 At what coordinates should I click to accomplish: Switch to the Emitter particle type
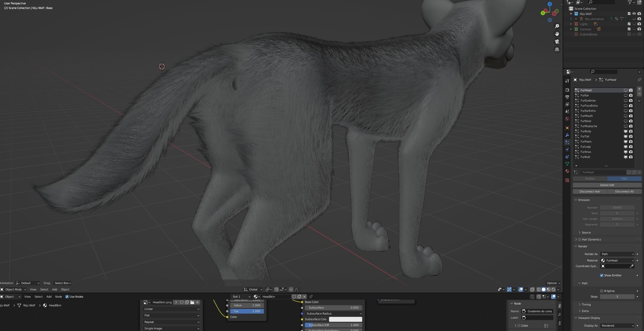tap(590, 179)
